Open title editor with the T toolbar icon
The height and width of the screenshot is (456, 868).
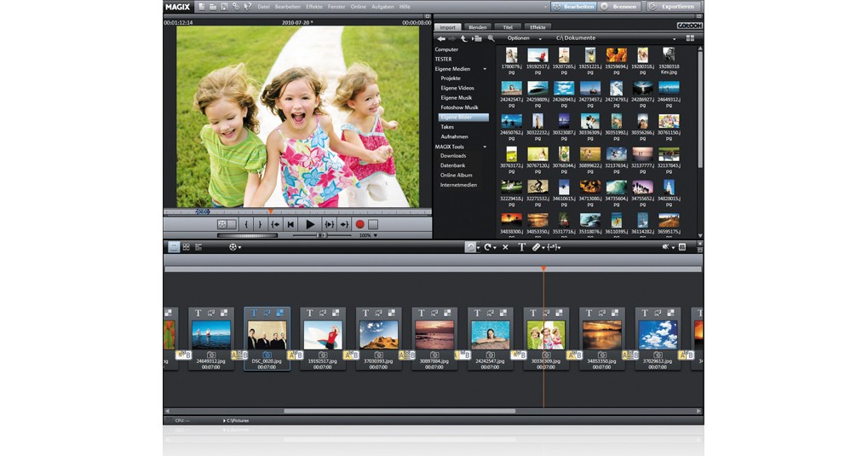[521, 247]
